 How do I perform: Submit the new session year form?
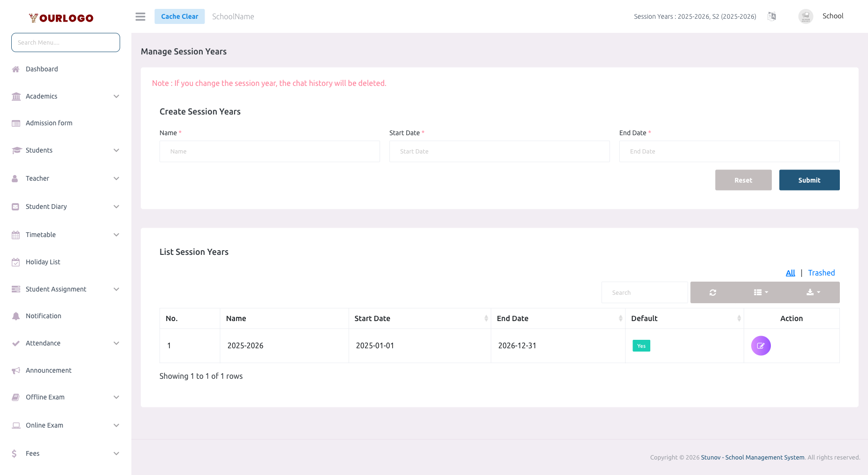(809, 180)
